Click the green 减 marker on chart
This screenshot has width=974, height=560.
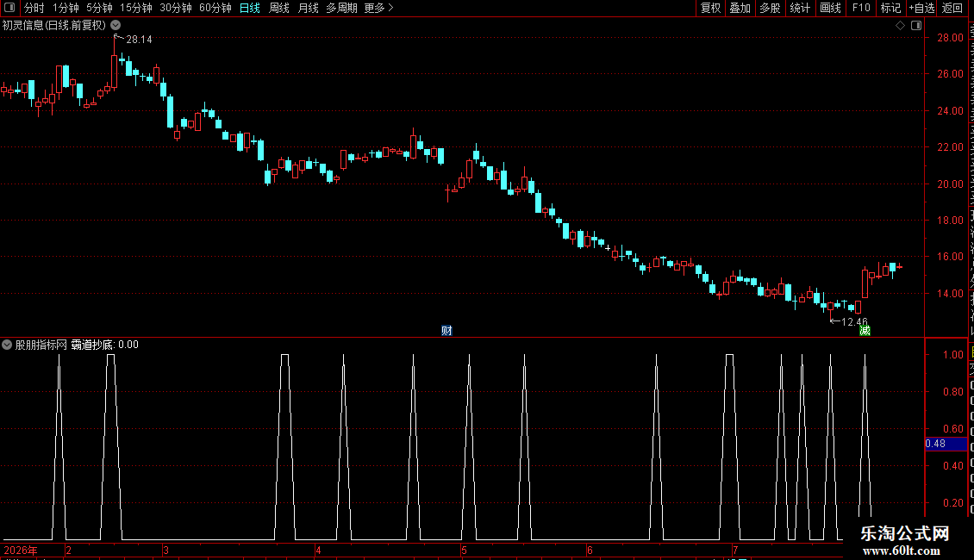865,330
